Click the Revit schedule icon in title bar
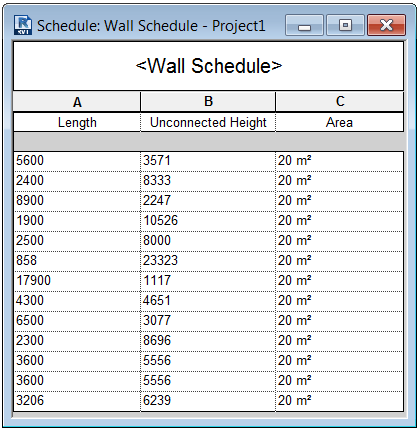 pyautogui.click(x=23, y=25)
